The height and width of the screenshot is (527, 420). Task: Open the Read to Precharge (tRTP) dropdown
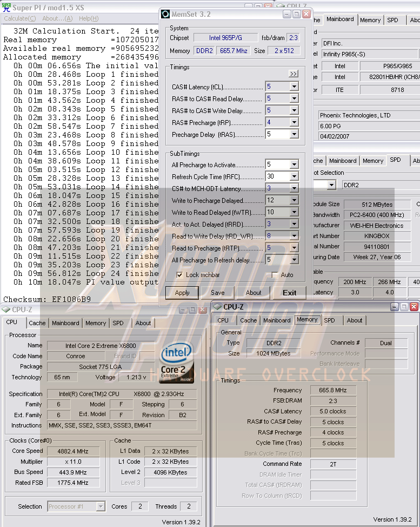(x=294, y=248)
